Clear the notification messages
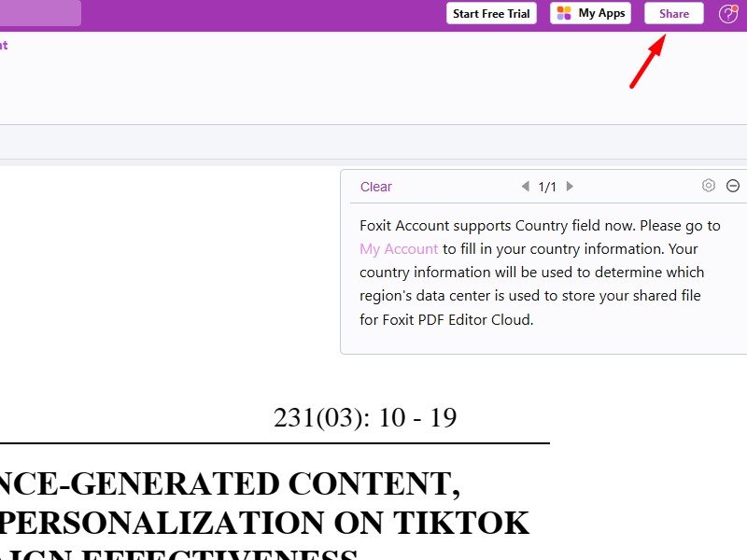Viewport: 747px width, 560px height. [376, 187]
